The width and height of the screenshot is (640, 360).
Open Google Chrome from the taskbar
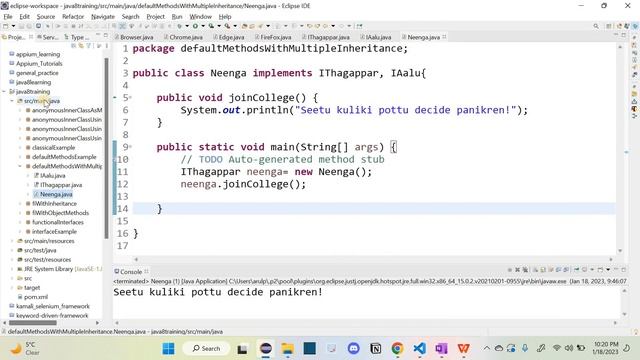pos(397,349)
